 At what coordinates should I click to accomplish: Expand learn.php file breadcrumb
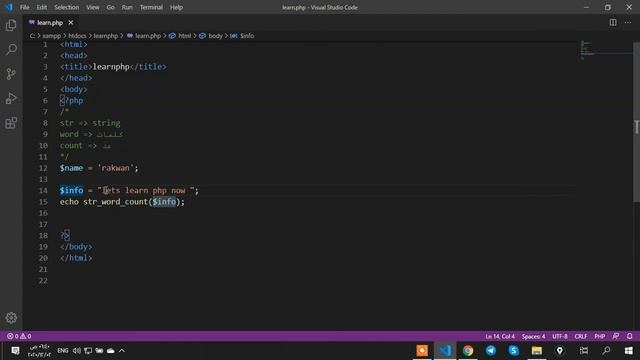click(x=144, y=36)
